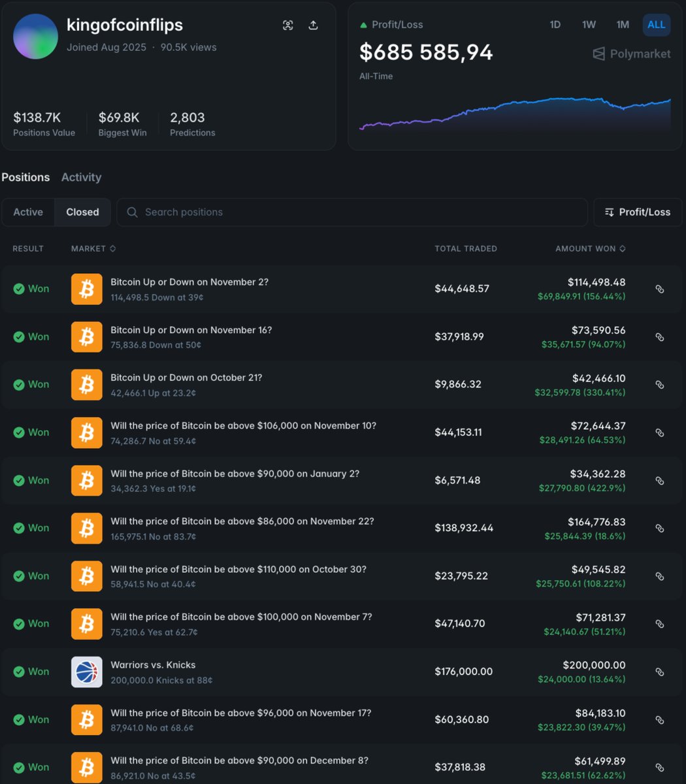
Task: Click Bitcoin icon of October 21 market
Action: [x=87, y=385]
